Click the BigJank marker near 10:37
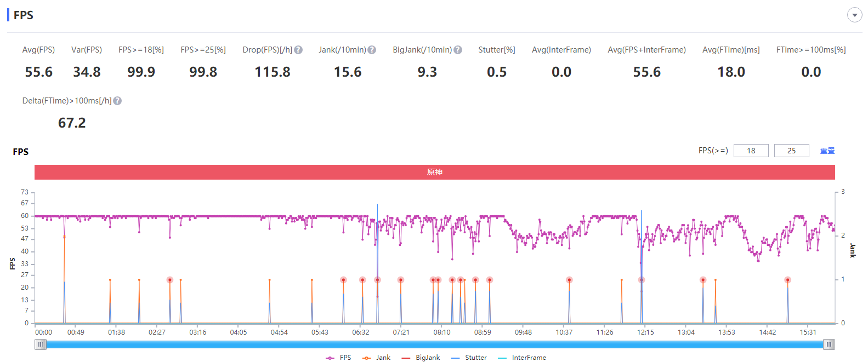 click(569, 280)
